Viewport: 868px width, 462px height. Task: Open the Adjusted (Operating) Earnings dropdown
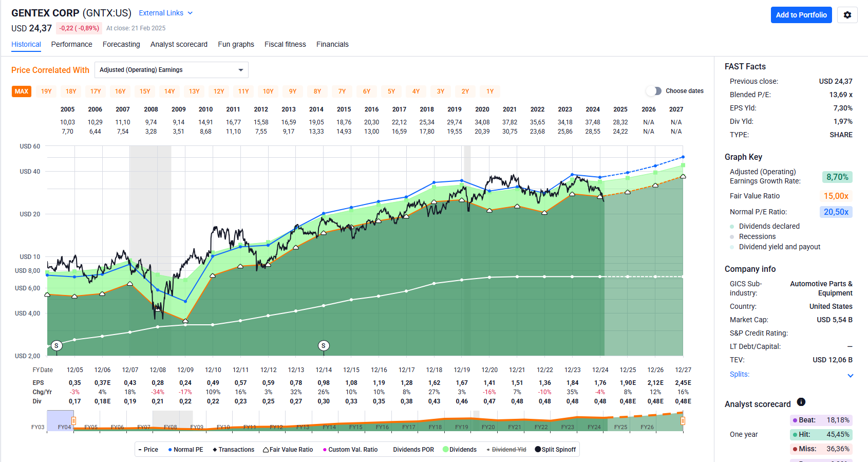pos(171,70)
